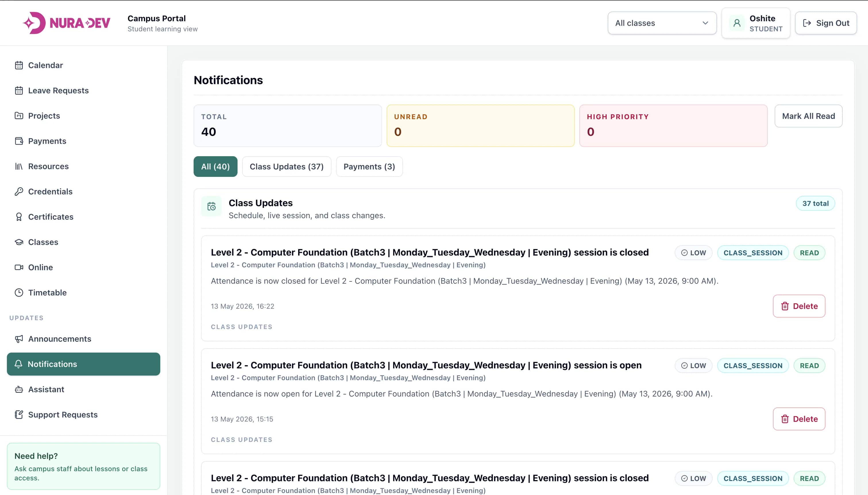Image resolution: width=868 pixels, height=495 pixels.
Task: Open Leave Requests in the sidebar
Action: point(83,90)
